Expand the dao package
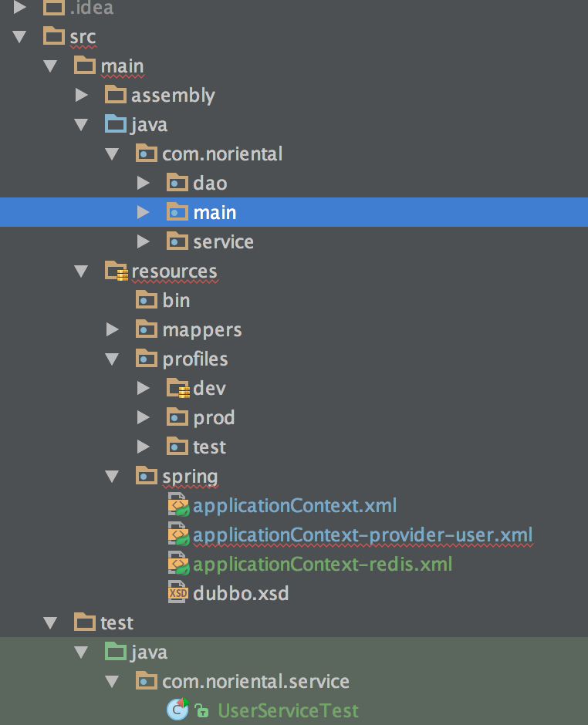Screen dimensions: 588x725 point(143,184)
